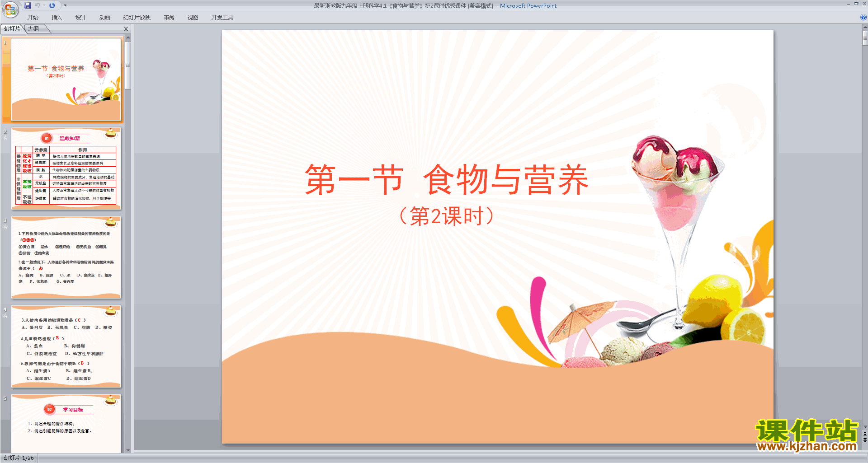Image resolution: width=868 pixels, height=463 pixels.
Task: Minimize the PowerPoint window
Action: pos(848,4)
